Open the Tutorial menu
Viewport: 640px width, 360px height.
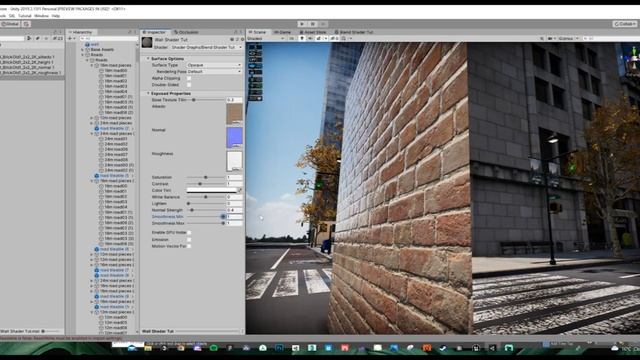[x=25, y=16]
